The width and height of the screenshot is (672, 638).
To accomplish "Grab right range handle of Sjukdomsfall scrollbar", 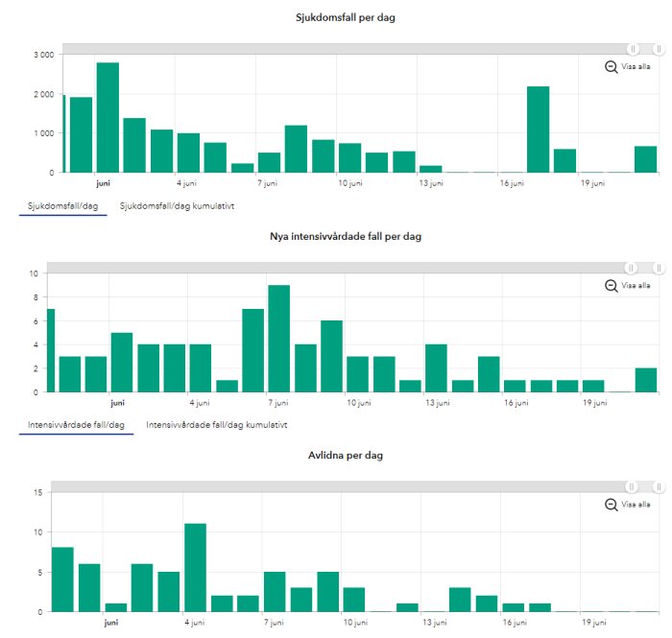I will 660,49.
